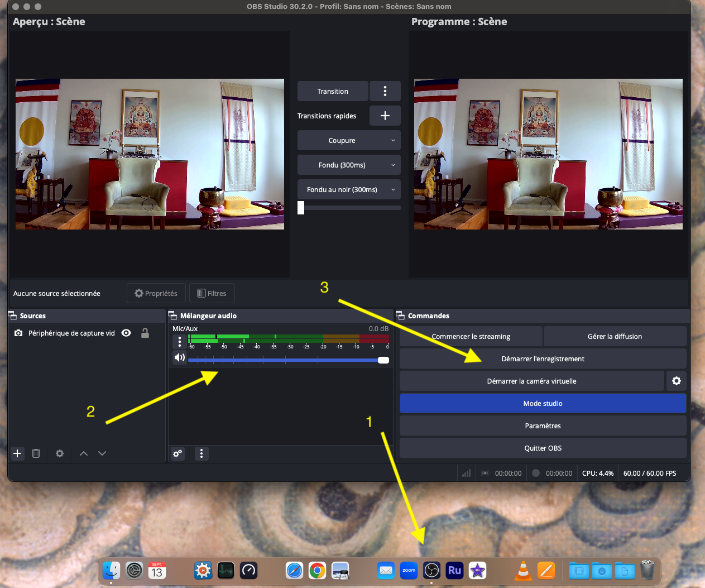Toggle the Mode studio button
The image size is (705, 588).
543,403
